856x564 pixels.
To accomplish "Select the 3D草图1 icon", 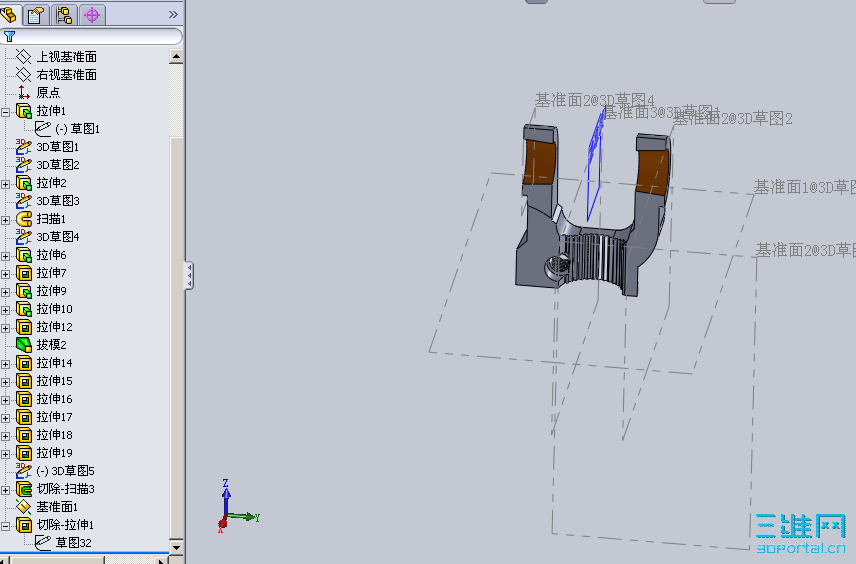I will [23, 147].
